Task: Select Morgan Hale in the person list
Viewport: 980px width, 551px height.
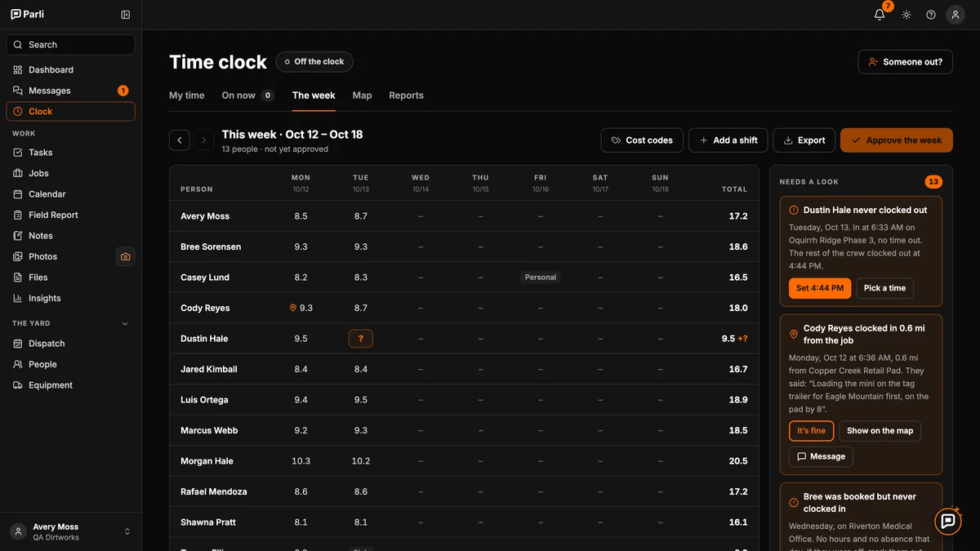Action: coord(207,461)
